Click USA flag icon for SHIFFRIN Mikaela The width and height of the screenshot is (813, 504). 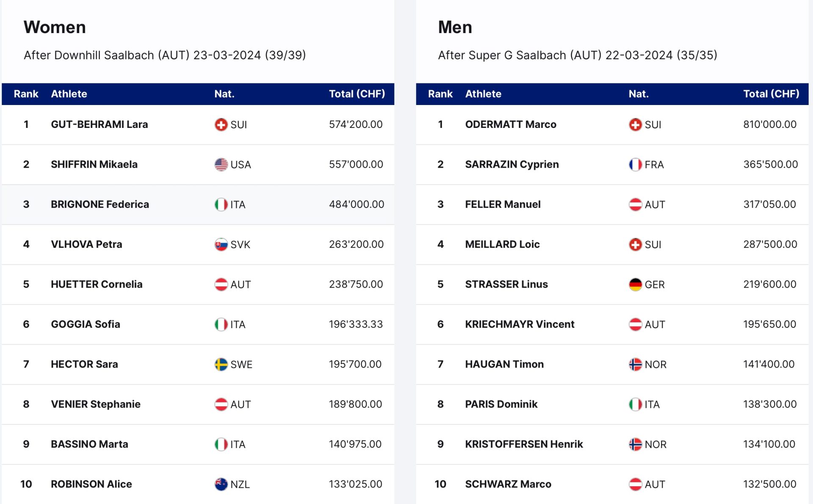click(221, 164)
